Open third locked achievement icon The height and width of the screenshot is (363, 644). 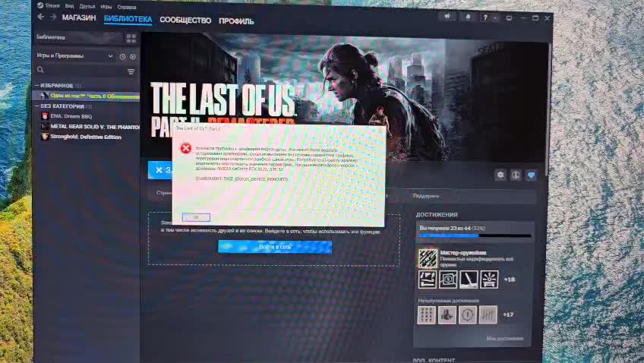tap(467, 315)
